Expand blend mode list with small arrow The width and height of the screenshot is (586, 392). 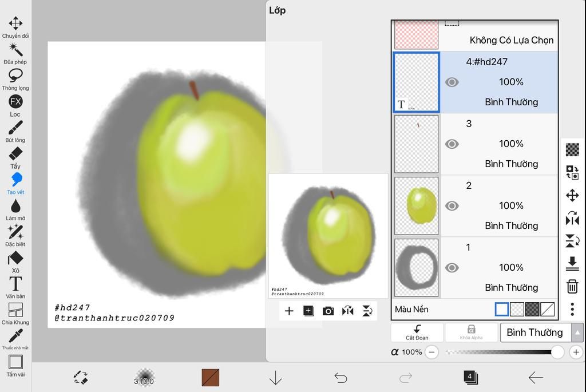point(577,332)
